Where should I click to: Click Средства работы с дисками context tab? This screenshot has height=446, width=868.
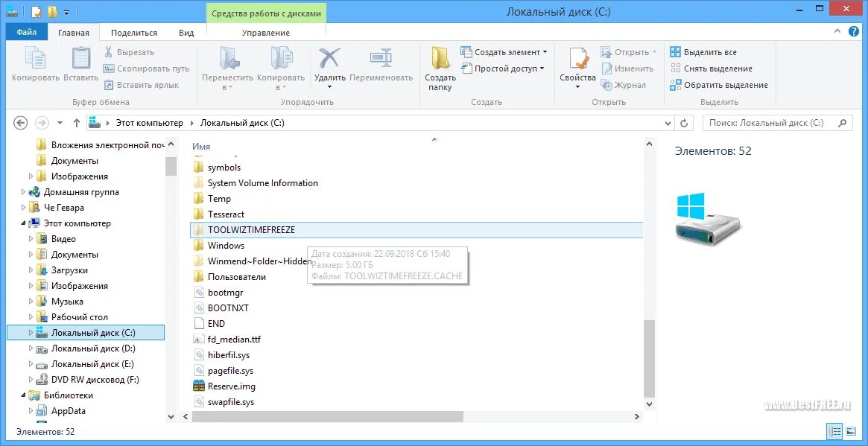point(266,14)
